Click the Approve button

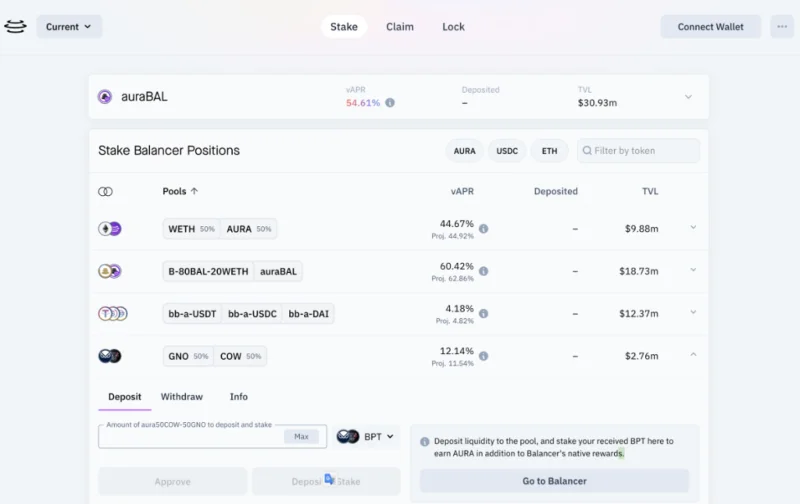coord(172,482)
